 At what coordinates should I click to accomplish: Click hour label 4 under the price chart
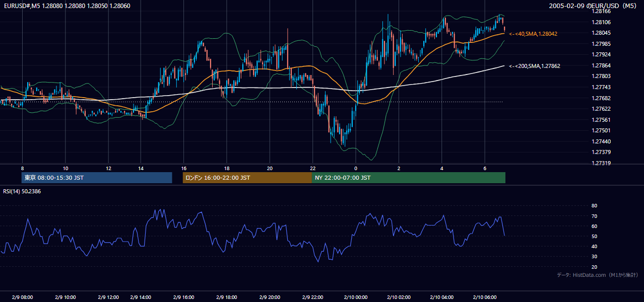[x=441, y=168]
